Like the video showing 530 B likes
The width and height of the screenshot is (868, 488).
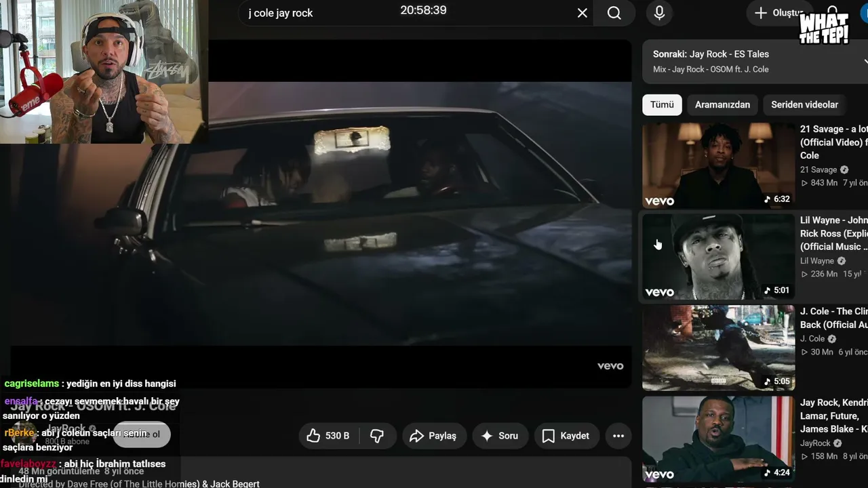click(x=329, y=436)
